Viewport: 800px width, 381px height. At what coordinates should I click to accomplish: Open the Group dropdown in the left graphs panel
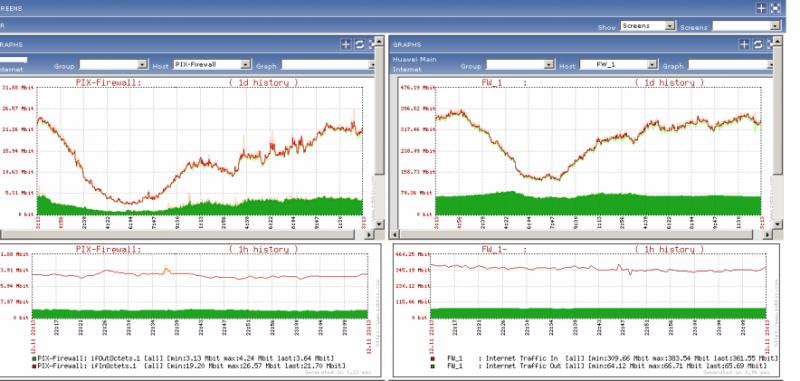click(114, 65)
